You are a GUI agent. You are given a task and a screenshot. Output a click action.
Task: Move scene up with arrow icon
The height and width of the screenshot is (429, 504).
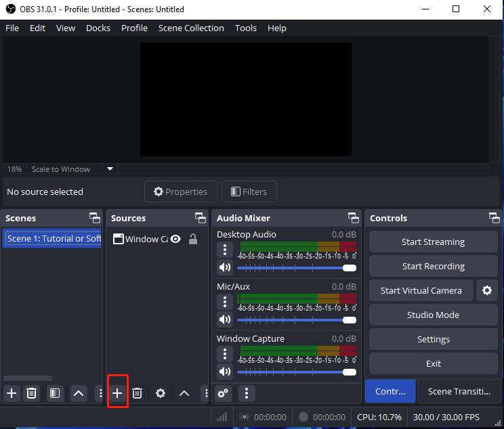79,393
